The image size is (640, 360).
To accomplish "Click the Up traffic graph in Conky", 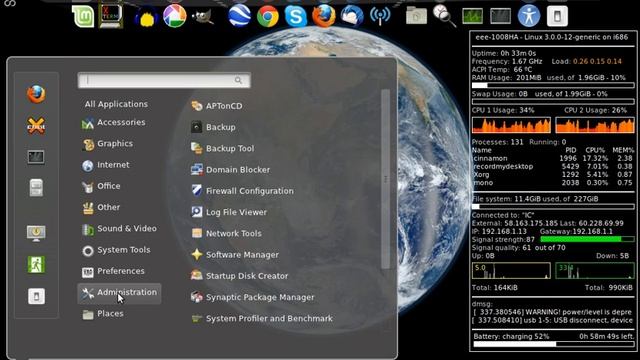I will [511, 271].
